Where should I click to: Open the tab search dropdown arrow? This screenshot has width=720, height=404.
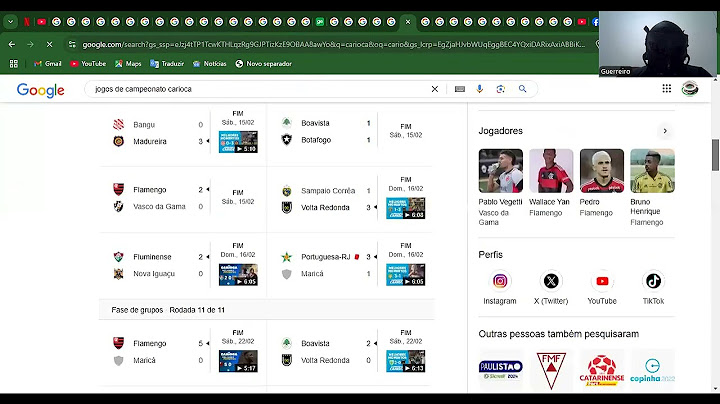(10, 22)
